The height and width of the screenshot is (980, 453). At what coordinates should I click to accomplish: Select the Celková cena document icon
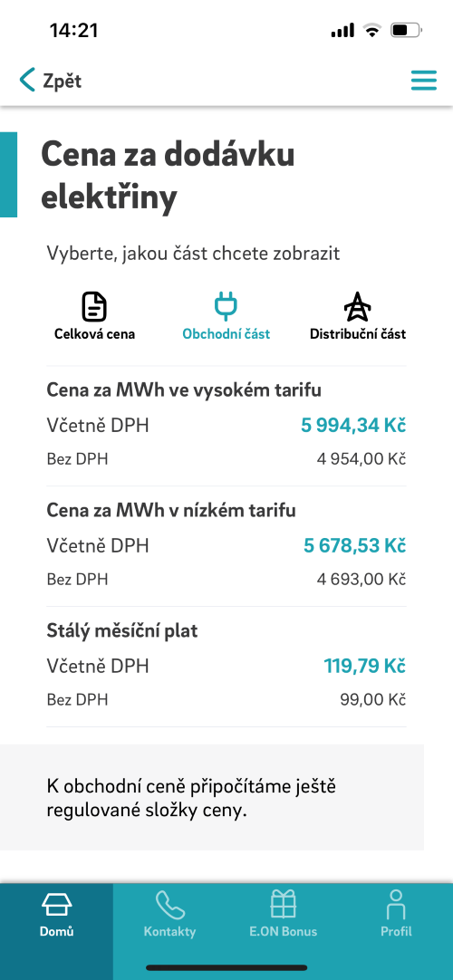pos(94,307)
